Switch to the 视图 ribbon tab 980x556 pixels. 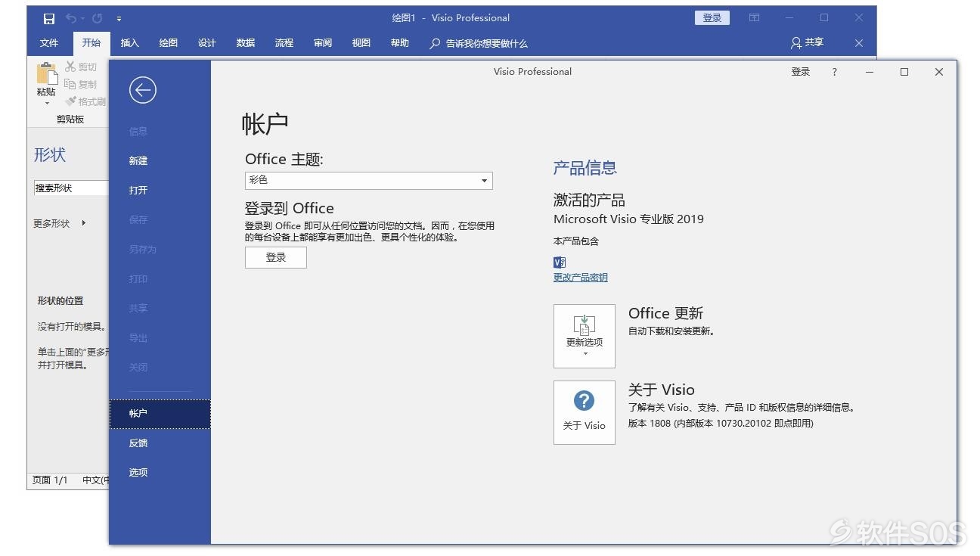[x=361, y=43]
